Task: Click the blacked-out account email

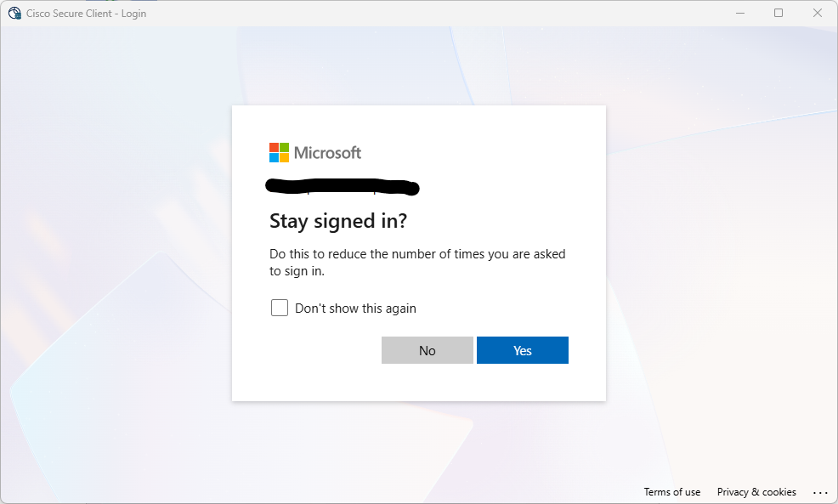Action: 342,186
